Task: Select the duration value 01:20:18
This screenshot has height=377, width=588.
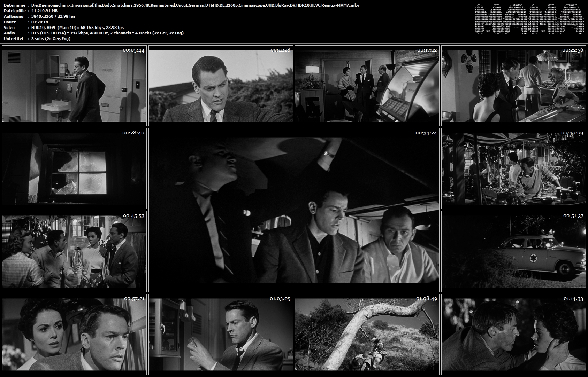Action: point(39,22)
